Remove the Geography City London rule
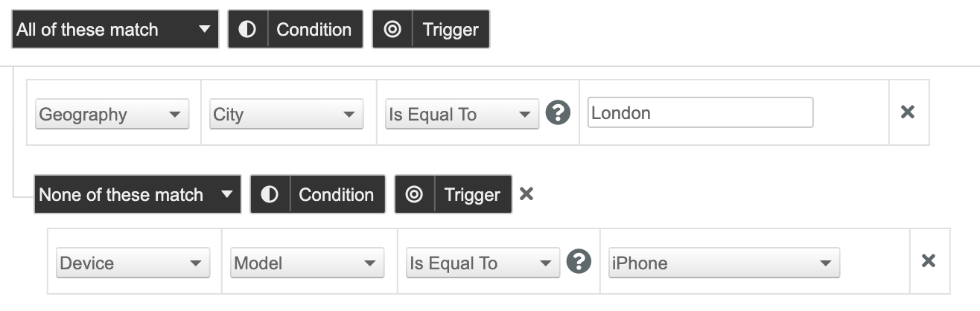Screen dimensions: 980x311 tap(907, 112)
